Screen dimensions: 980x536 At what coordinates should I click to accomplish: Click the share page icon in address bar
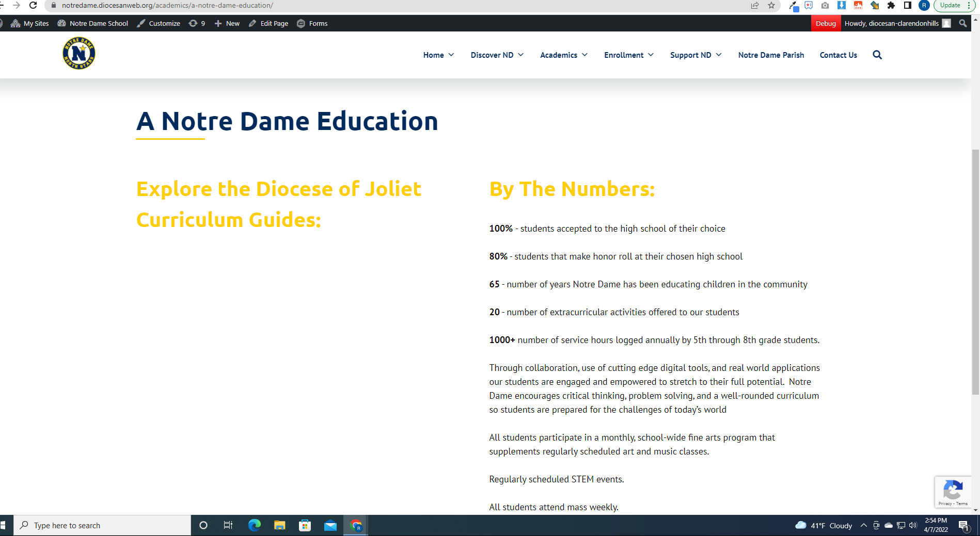(x=755, y=6)
